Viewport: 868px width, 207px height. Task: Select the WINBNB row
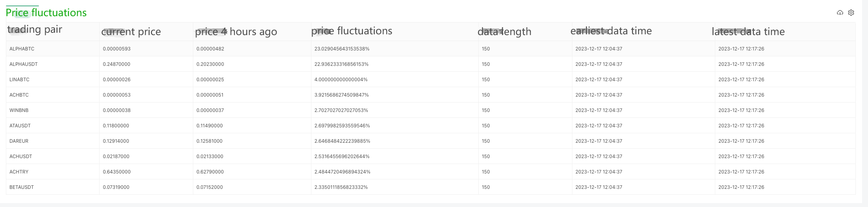click(19, 110)
